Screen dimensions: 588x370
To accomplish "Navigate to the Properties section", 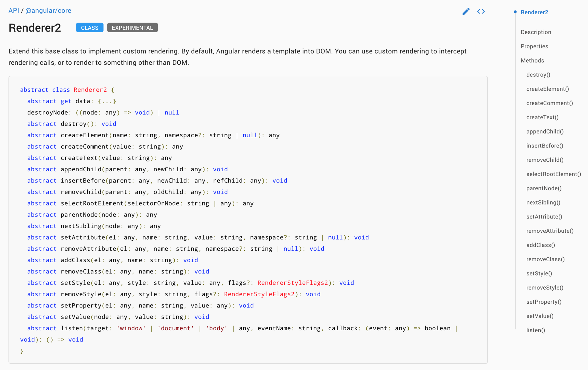I will pyautogui.click(x=534, y=46).
